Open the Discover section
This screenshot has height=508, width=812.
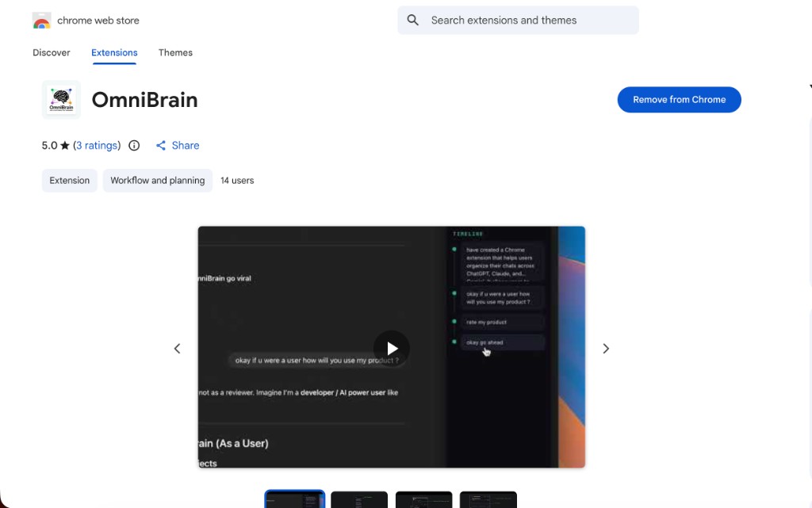(51, 52)
